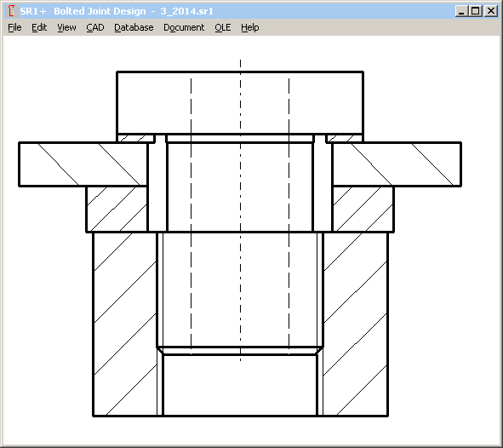Click the left side of top clamped plate
Viewport: 503px width, 448px height.
coord(83,164)
